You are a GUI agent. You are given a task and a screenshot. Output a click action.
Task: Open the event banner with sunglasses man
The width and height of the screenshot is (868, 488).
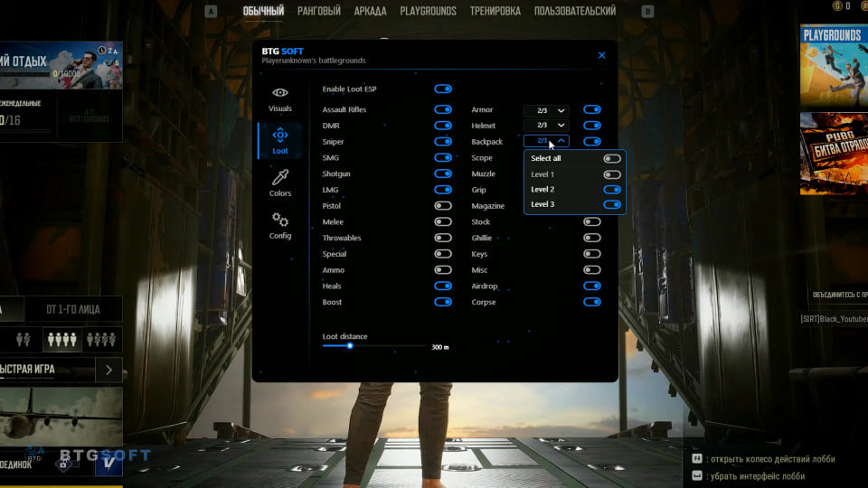[x=61, y=65]
